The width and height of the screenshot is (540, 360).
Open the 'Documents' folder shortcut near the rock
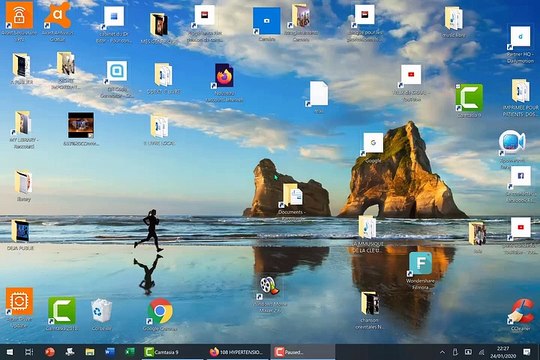point(292,196)
